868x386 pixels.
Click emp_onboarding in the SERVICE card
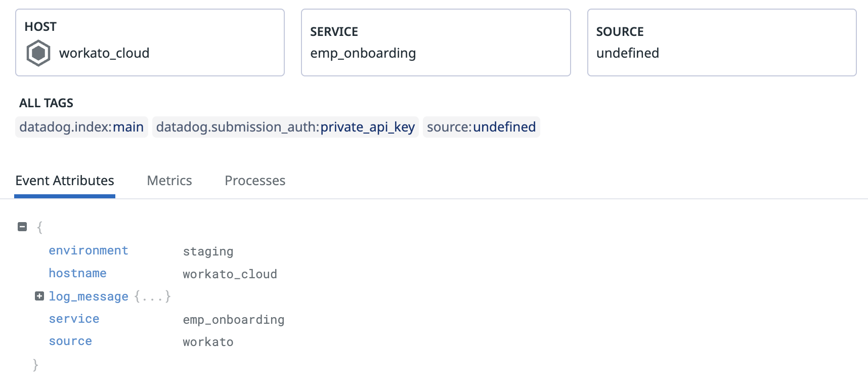[x=363, y=53]
